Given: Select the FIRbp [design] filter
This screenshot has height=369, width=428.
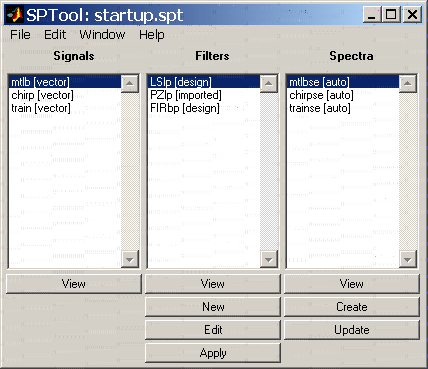Looking at the screenshot, I should coord(204,108).
